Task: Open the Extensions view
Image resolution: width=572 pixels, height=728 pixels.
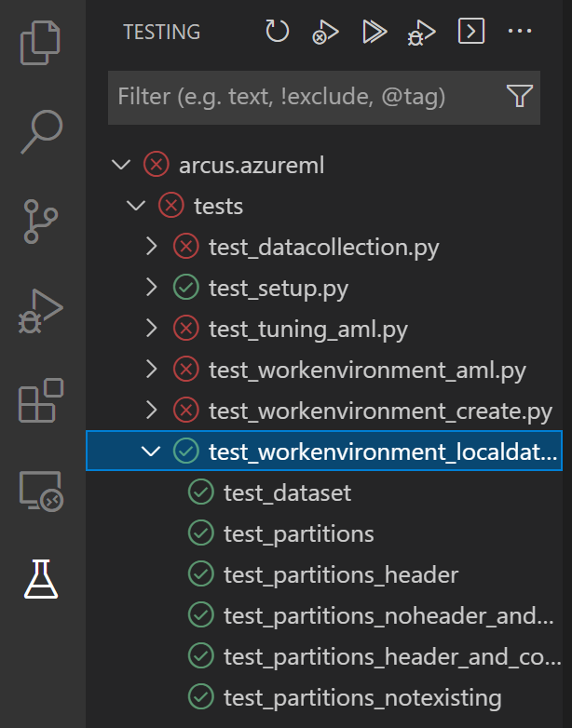Action: [x=42, y=400]
